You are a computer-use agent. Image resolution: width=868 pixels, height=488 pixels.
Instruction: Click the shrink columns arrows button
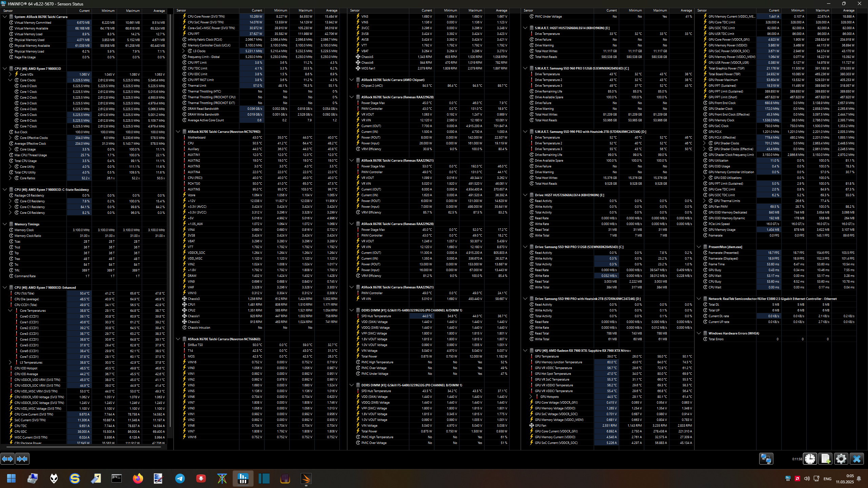point(22,459)
